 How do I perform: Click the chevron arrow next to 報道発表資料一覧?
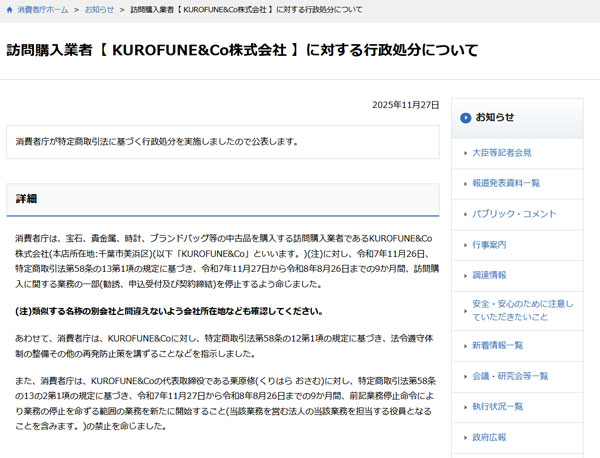(x=463, y=184)
